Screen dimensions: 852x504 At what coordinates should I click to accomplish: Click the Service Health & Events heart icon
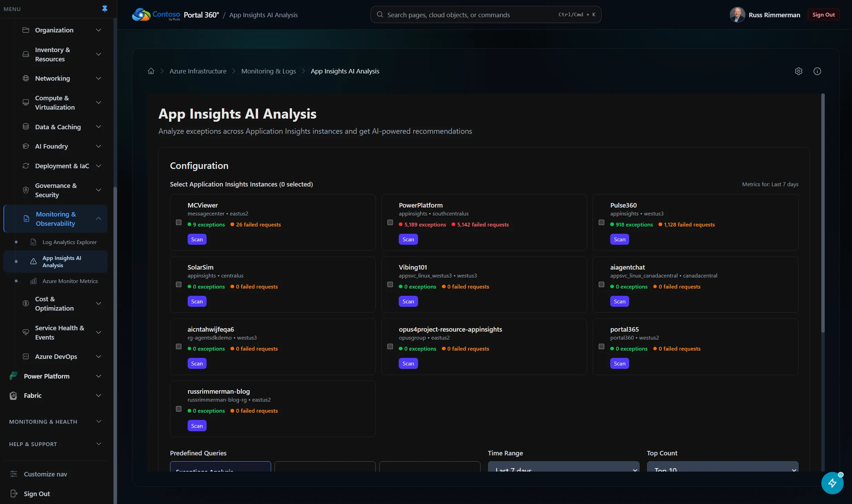[26, 332]
